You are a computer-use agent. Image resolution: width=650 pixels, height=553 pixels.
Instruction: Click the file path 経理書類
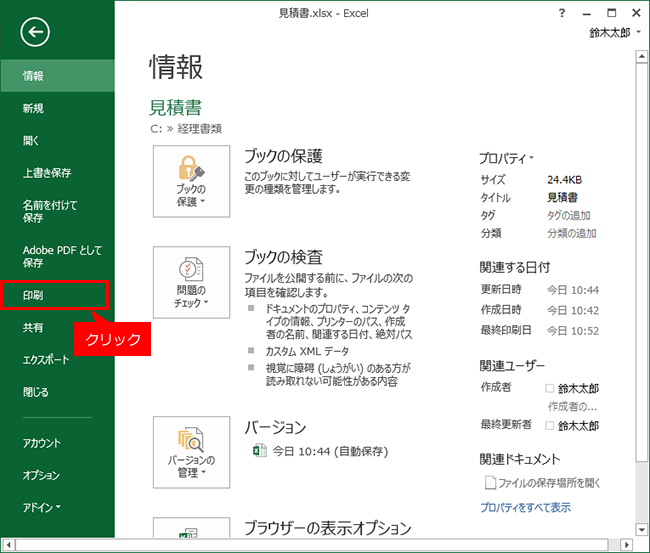199,129
